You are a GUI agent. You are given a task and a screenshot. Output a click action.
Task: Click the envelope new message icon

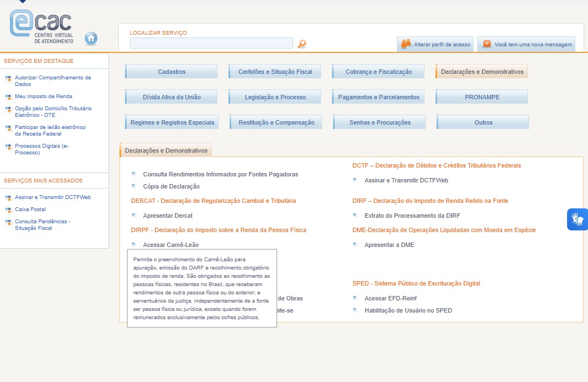(487, 44)
